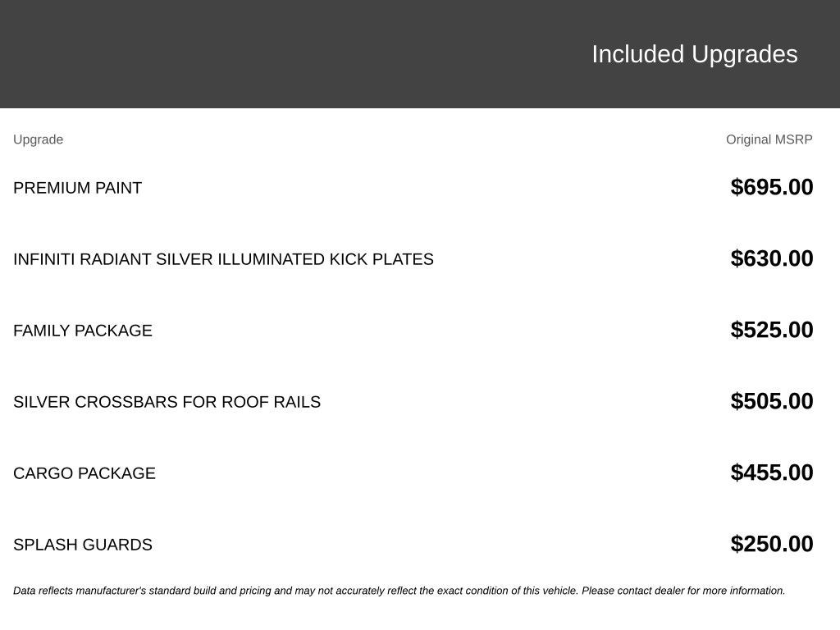Click the $505.00 crossbars price
This screenshot has height=630, width=840.
[x=771, y=400]
